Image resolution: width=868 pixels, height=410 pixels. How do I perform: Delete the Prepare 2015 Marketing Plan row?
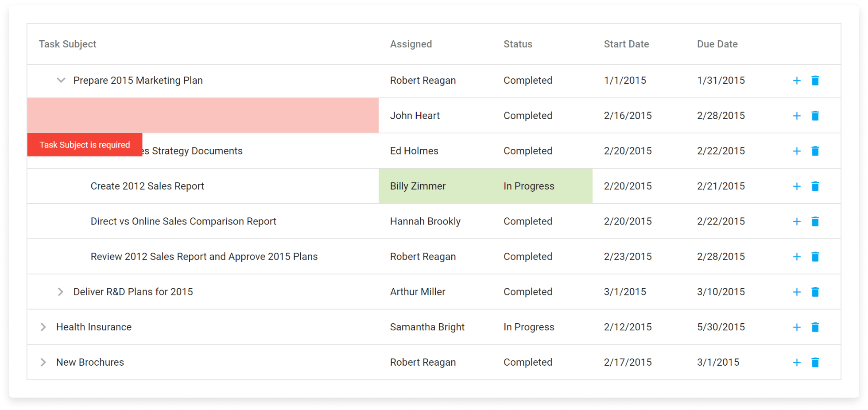815,81
